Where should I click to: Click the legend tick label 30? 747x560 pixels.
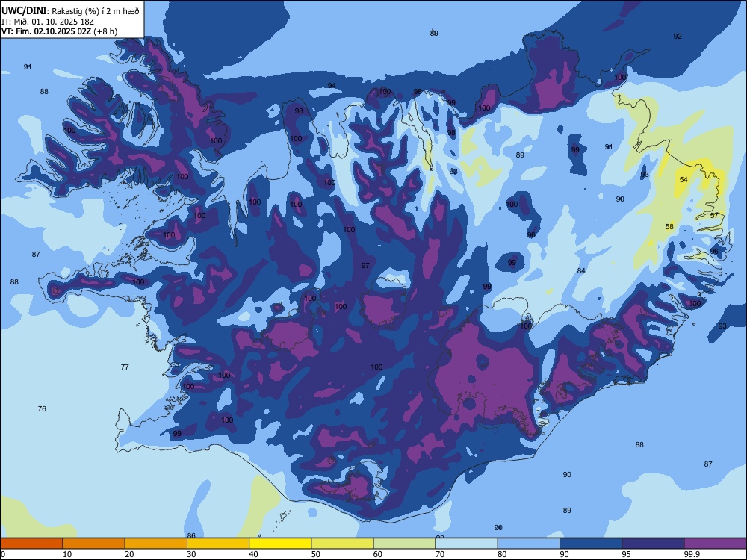tap(191, 554)
